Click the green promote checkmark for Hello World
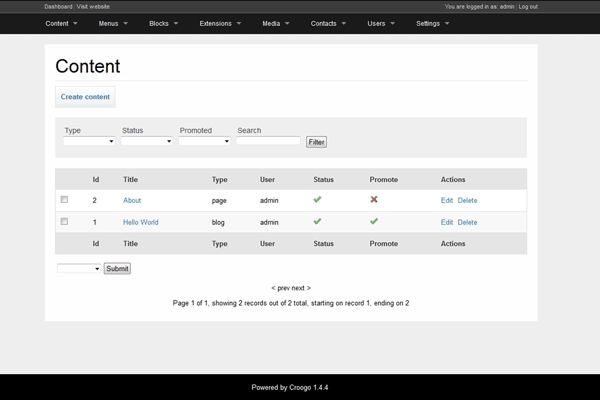This screenshot has width=600, height=400. 374,222
